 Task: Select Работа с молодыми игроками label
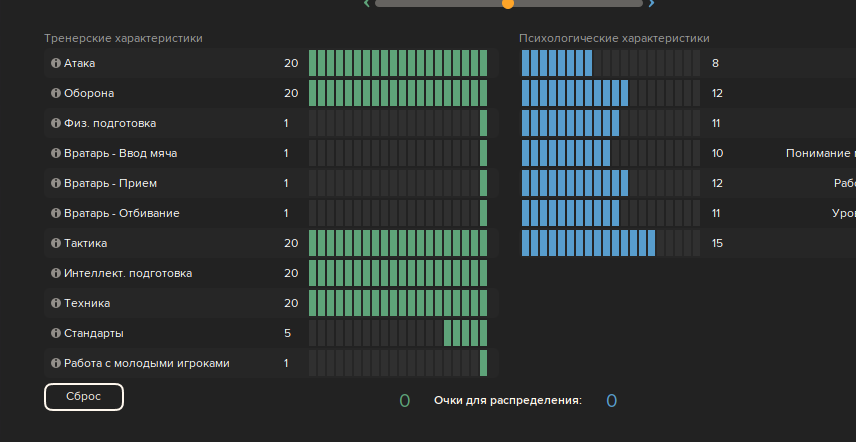point(146,363)
